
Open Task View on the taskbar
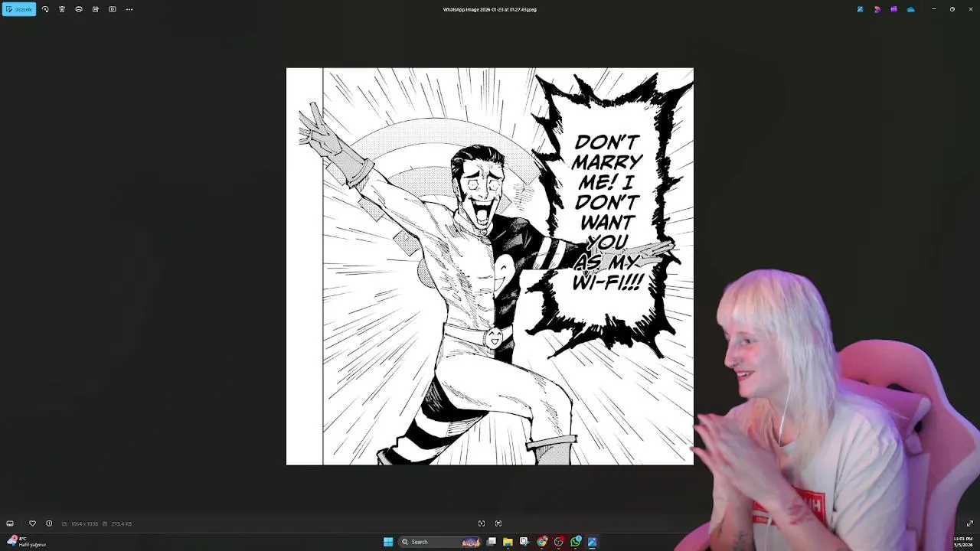[x=491, y=542]
